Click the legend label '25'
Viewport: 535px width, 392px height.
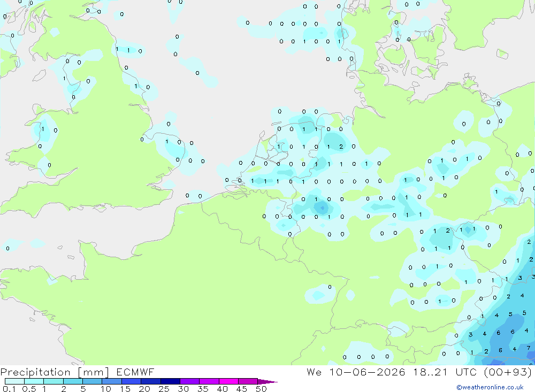point(164,389)
